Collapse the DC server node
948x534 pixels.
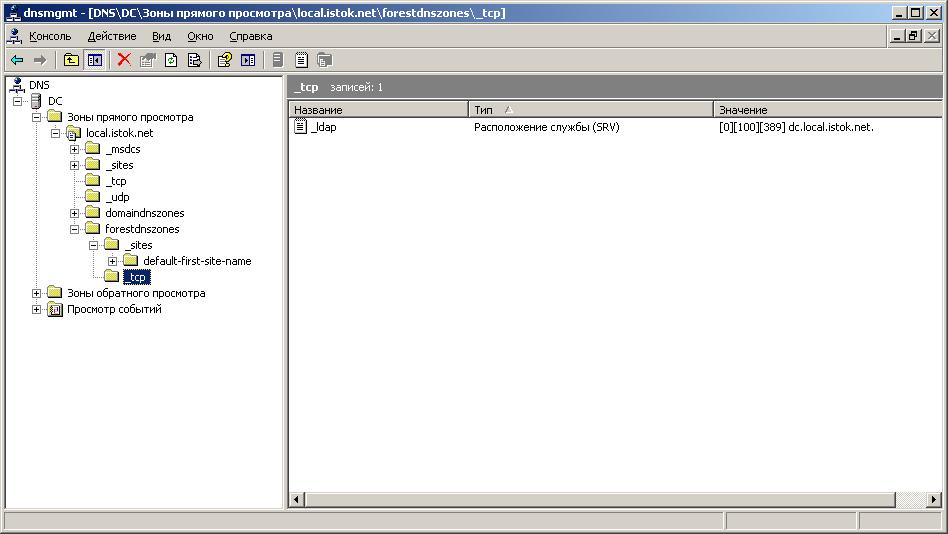tap(18, 101)
